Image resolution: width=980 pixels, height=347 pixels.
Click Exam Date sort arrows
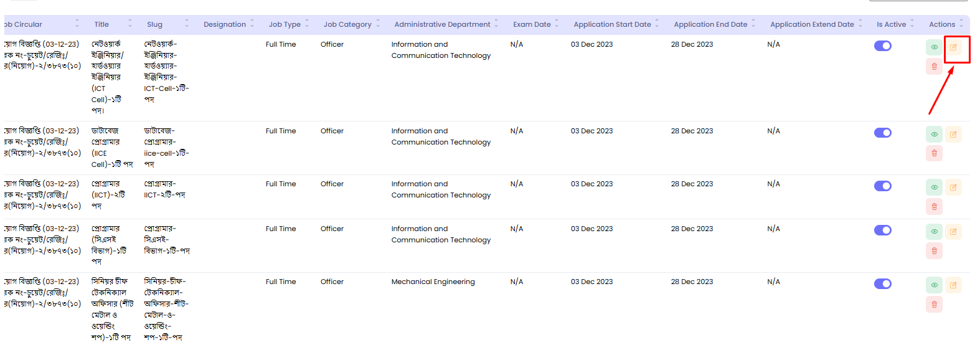pos(557,24)
